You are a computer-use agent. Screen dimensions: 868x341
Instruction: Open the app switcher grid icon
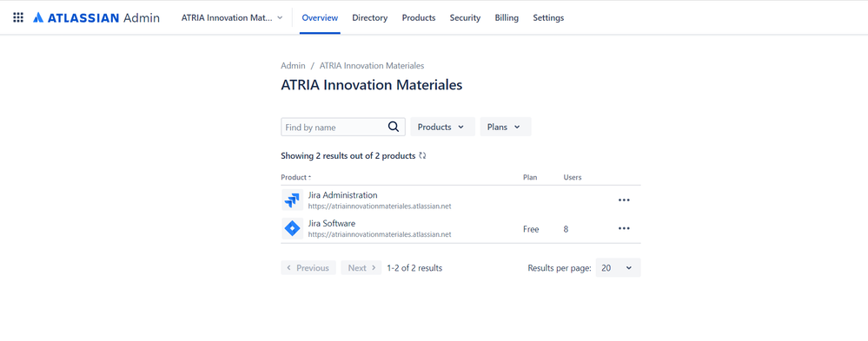(x=18, y=17)
